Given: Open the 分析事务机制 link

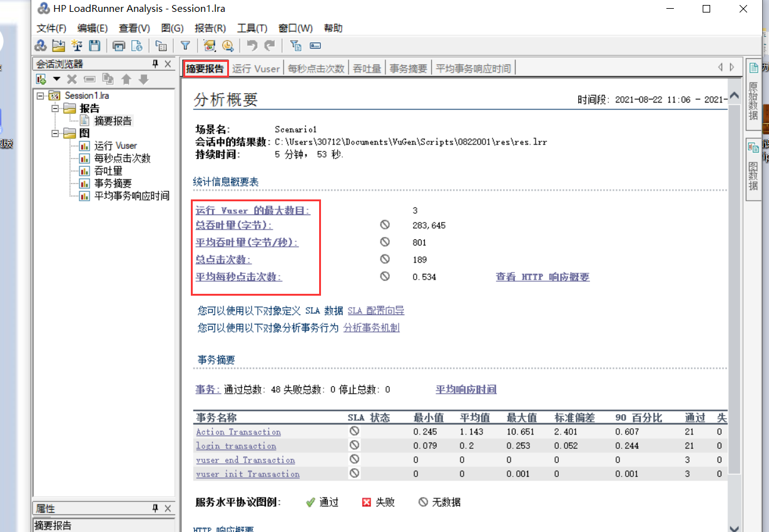Looking at the screenshot, I should click(372, 328).
